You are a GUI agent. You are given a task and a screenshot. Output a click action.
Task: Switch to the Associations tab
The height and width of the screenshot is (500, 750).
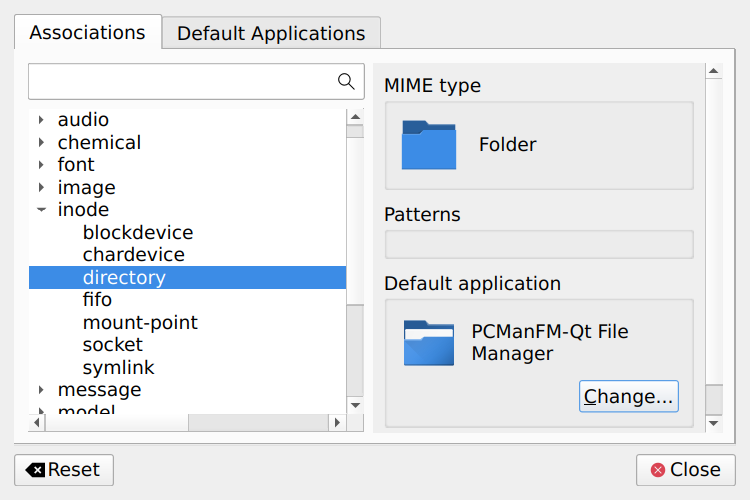pos(88,33)
